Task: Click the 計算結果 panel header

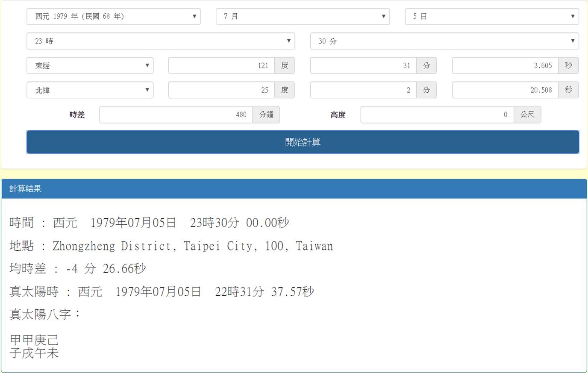Action: tap(294, 189)
